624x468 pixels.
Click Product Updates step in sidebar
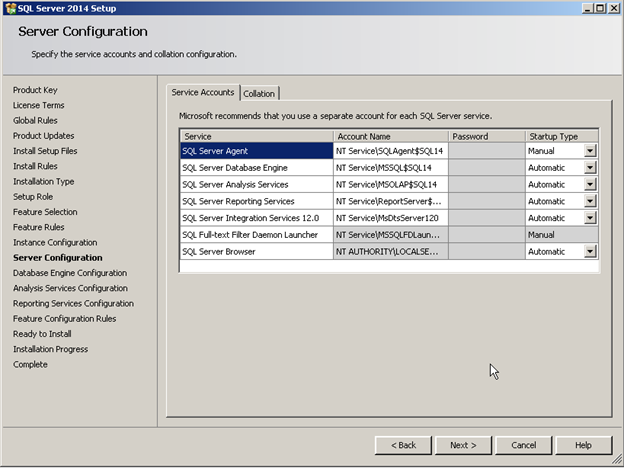pyautogui.click(x=43, y=136)
